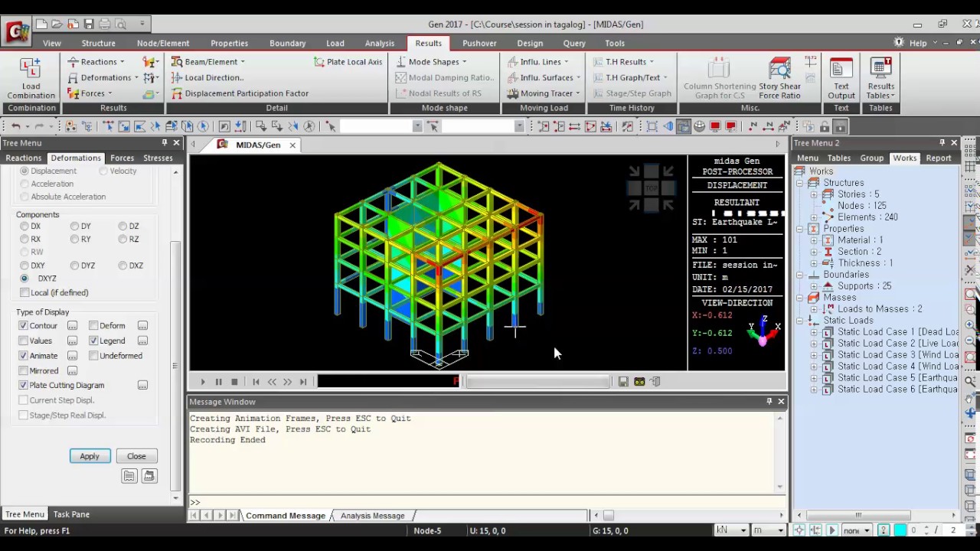
Task: Select the DY component radio
Action: (x=74, y=226)
